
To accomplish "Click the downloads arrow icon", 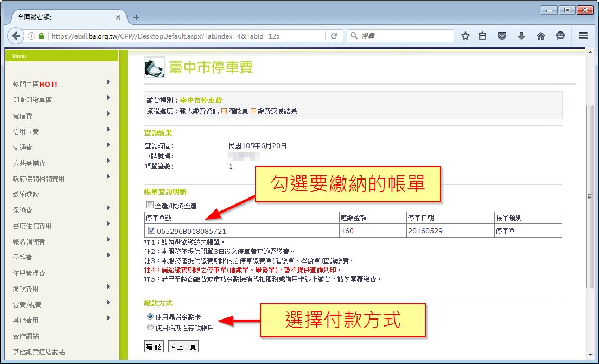I will click(521, 35).
